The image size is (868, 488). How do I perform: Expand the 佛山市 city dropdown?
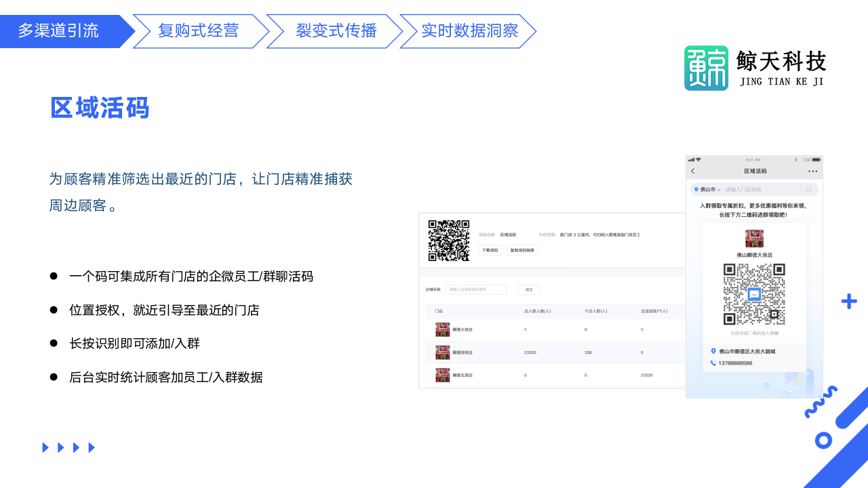point(707,190)
